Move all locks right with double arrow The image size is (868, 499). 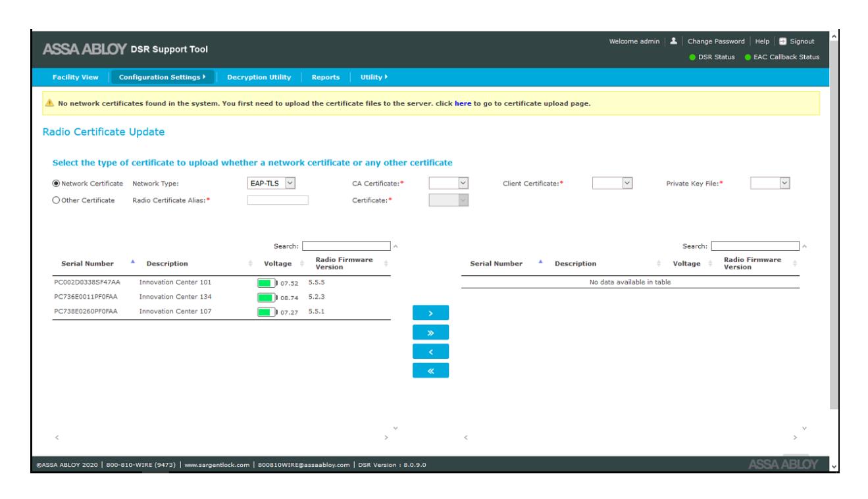(430, 332)
